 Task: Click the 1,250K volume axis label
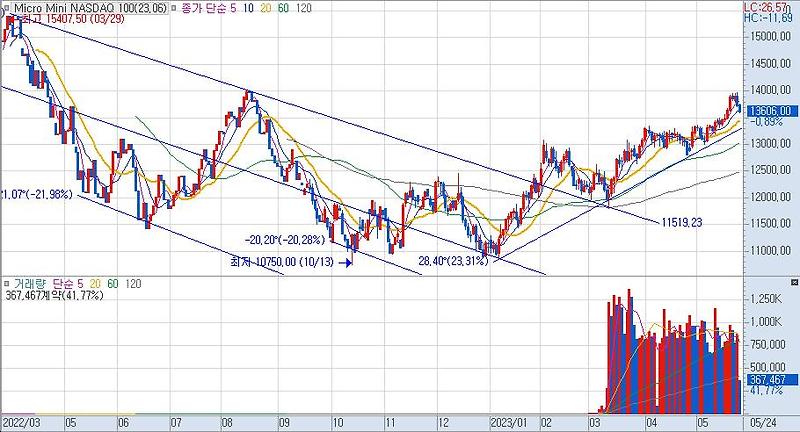click(766, 298)
